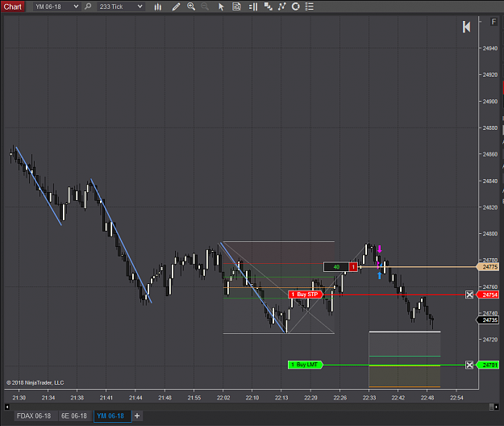
Task: Click the green 40 PnL position box
Action: pyautogui.click(x=336, y=267)
